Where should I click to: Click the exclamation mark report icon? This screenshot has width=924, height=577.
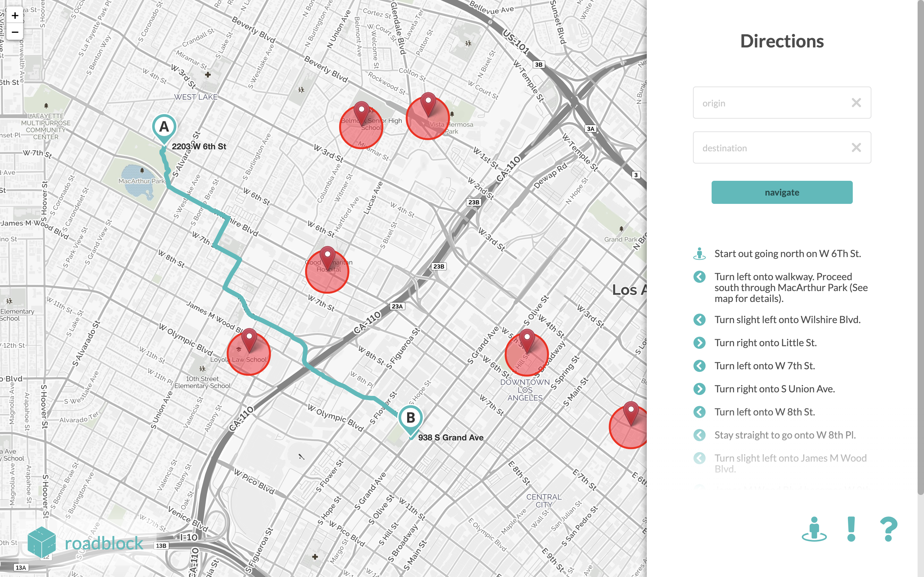[x=851, y=529]
